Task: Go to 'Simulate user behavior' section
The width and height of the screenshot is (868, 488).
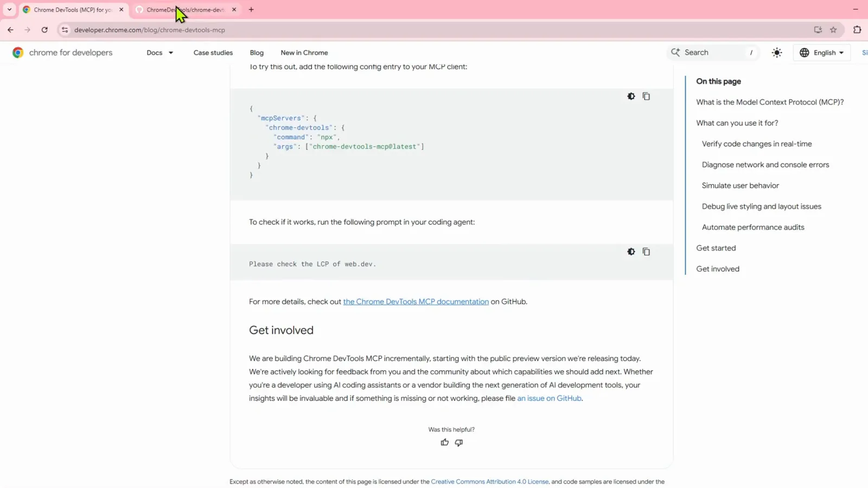Action: 741,185
